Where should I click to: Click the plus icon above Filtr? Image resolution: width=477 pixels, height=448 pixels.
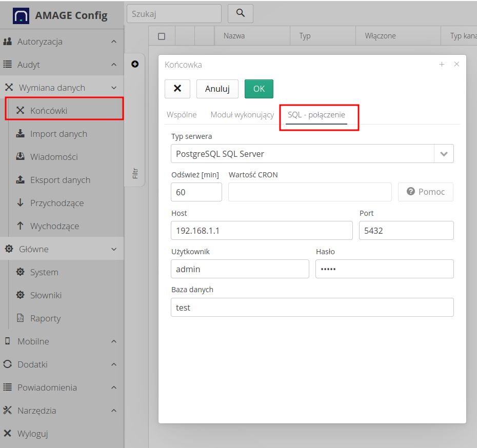(x=135, y=64)
